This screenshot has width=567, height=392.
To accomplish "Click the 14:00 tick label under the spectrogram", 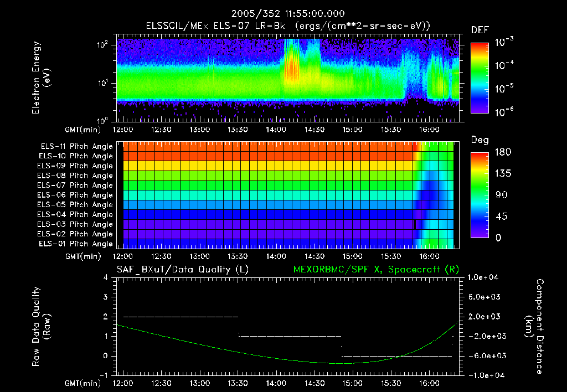I will coord(276,130).
